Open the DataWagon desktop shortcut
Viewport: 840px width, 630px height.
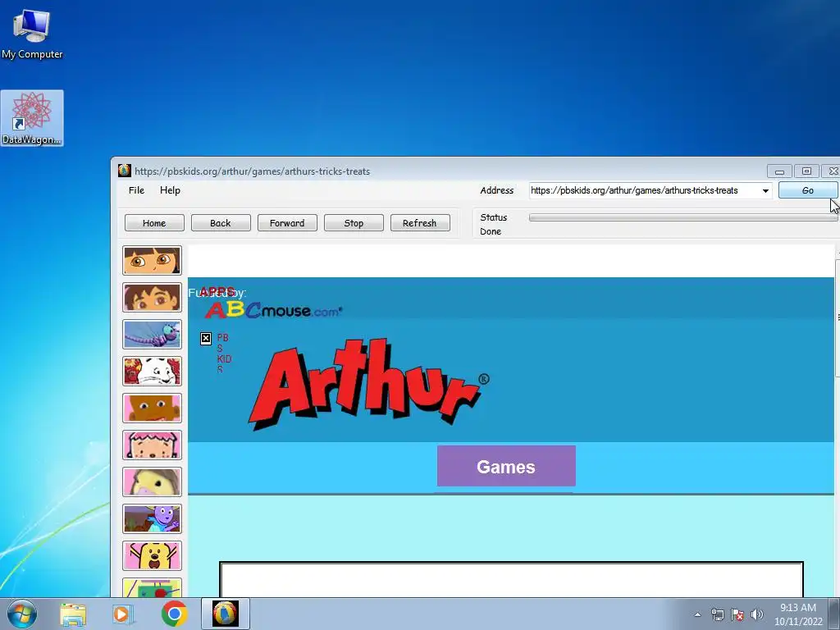pyautogui.click(x=32, y=118)
